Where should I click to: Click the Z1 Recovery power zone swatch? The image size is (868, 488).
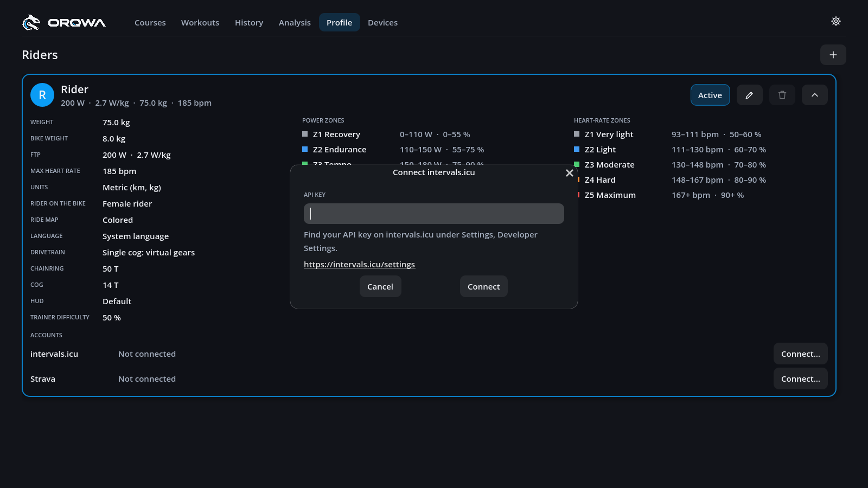pos(305,134)
